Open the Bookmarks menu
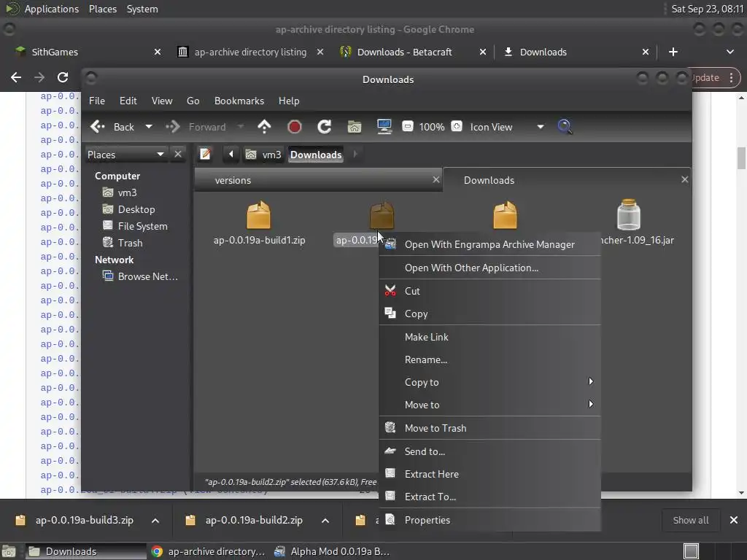Viewport: 747px width, 560px height. 239,101
